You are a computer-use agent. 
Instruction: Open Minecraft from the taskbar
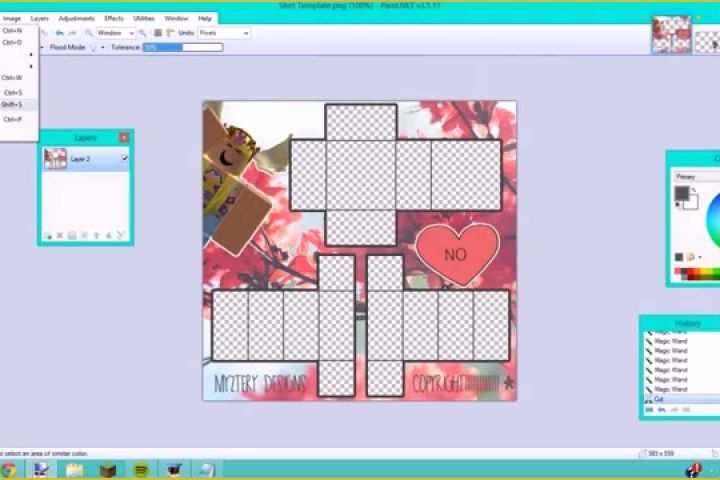click(x=108, y=470)
